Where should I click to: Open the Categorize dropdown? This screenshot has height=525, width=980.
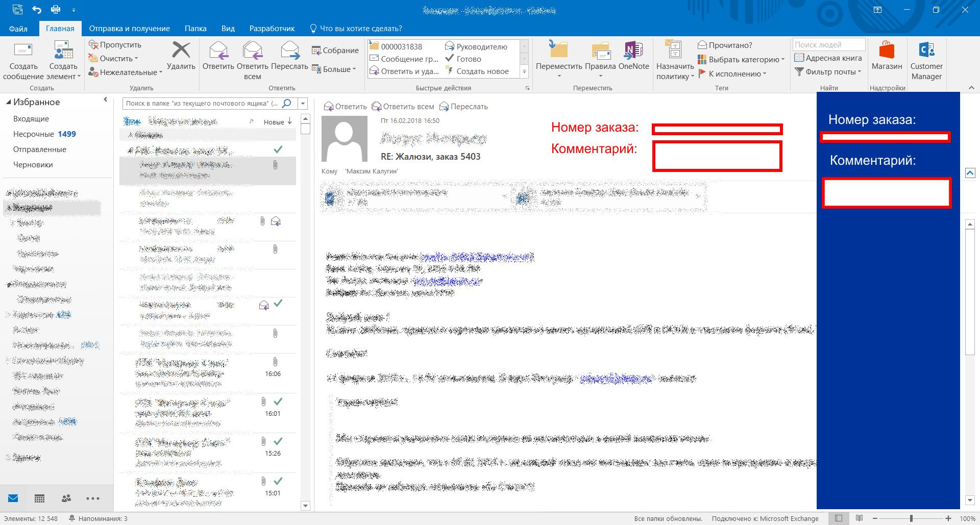pos(741,59)
